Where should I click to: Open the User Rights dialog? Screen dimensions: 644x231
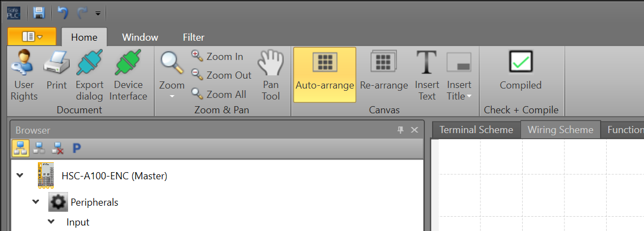24,75
